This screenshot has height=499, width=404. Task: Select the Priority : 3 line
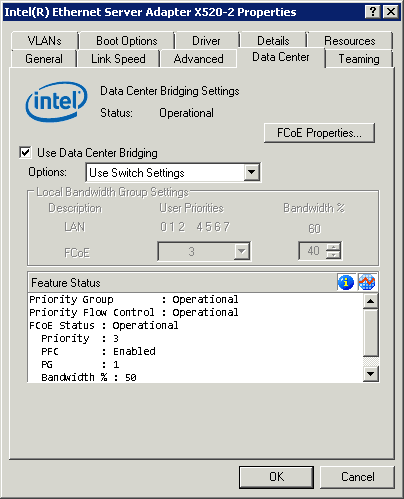(x=80, y=338)
